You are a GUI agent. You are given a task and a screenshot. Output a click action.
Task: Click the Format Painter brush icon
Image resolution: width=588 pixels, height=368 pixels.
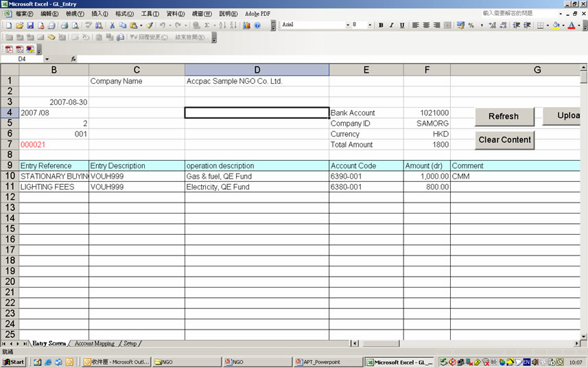click(x=150, y=25)
